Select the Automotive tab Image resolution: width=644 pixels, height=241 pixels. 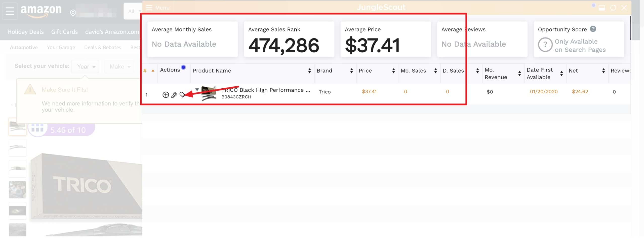pyautogui.click(x=24, y=48)
